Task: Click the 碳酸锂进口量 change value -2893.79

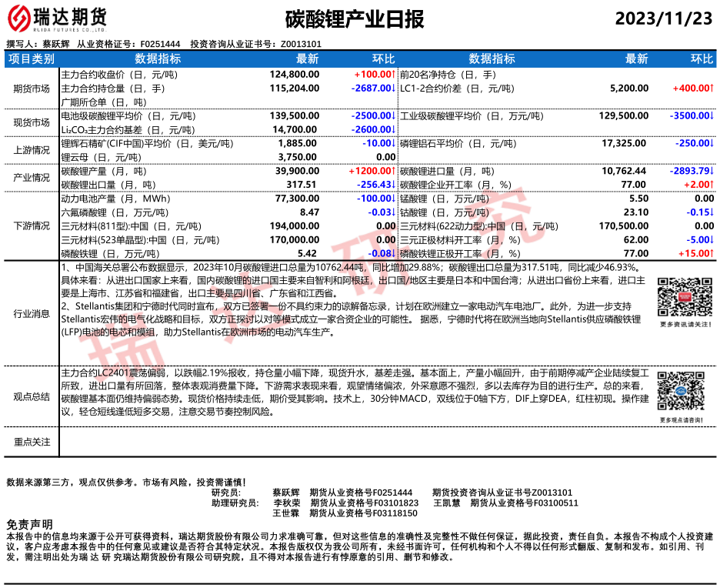Action: pos(690,171)
